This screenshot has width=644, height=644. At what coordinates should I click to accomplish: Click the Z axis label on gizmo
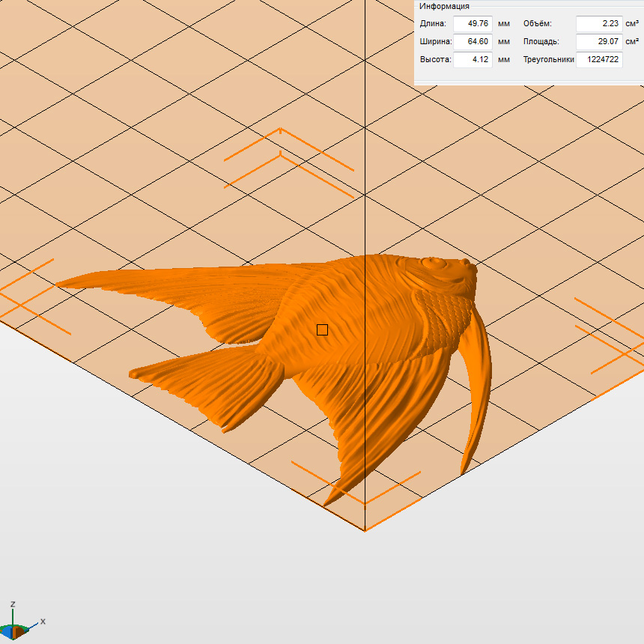coord(13,604)
